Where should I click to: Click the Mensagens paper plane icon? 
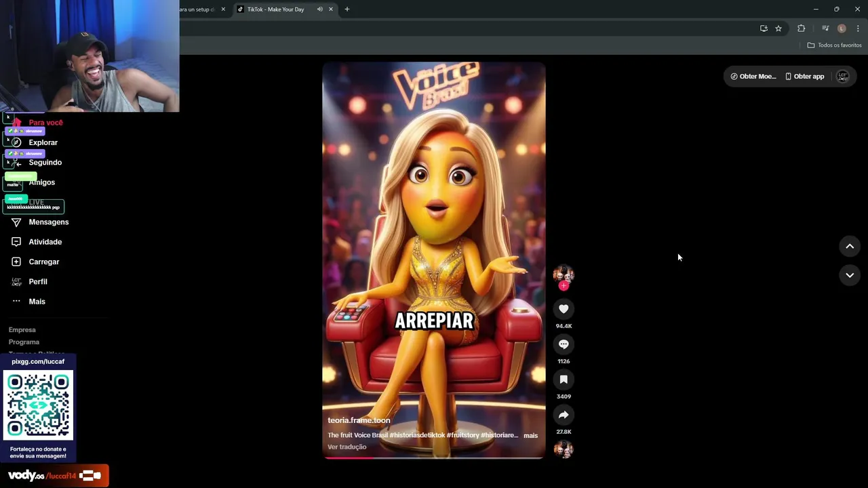pyautogui.click(x=16, y=222)
